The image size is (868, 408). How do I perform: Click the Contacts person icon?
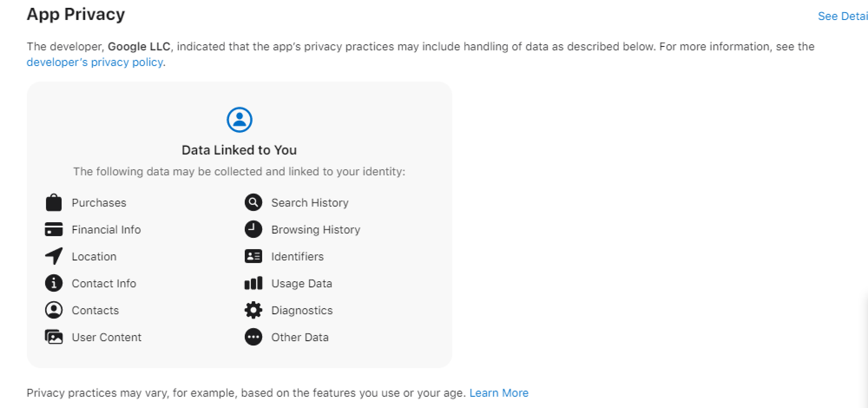coord(54,310)
